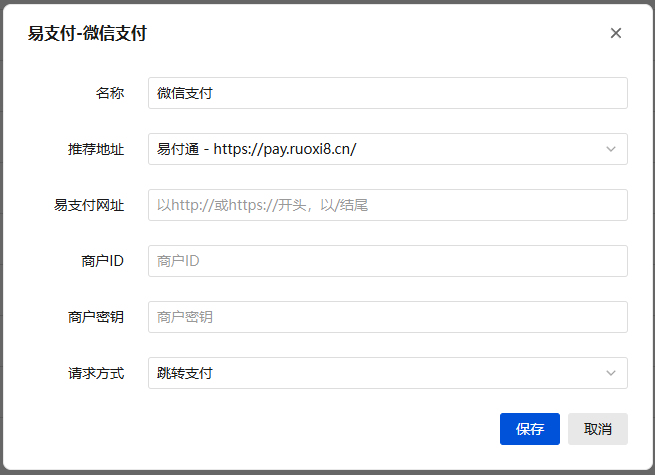
Task: Click the 商户密钥 label text
Action: tap(96, 317)
